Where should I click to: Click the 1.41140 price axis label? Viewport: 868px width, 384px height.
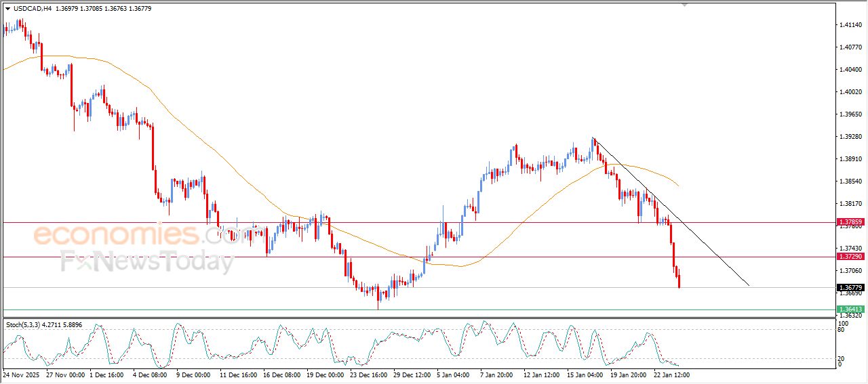click(850, 25)
